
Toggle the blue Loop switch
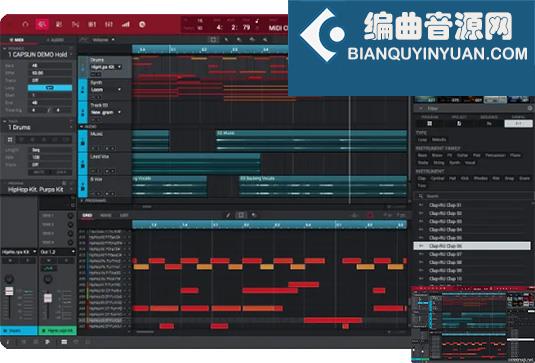point(50,88)
